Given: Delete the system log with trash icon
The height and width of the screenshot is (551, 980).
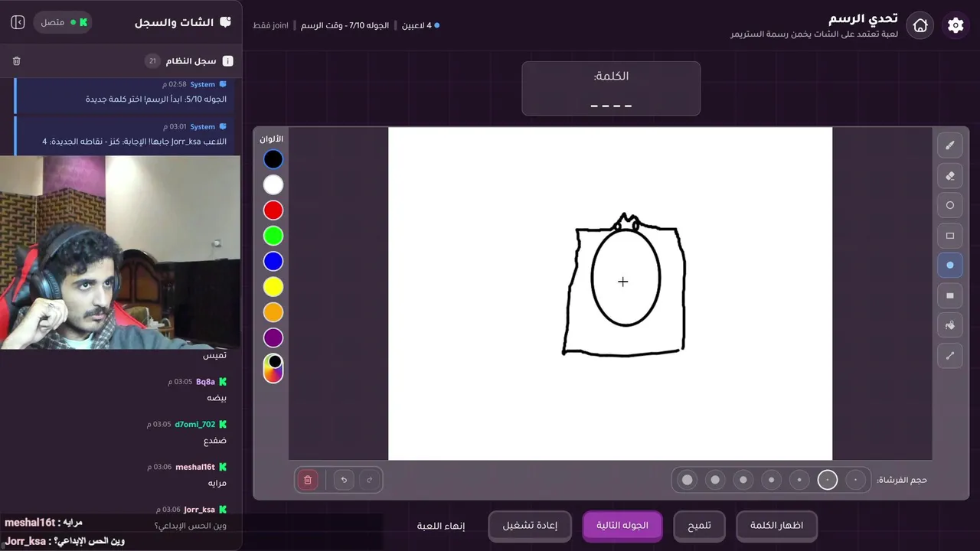Looking at the screenshot, I should [17, 60].
